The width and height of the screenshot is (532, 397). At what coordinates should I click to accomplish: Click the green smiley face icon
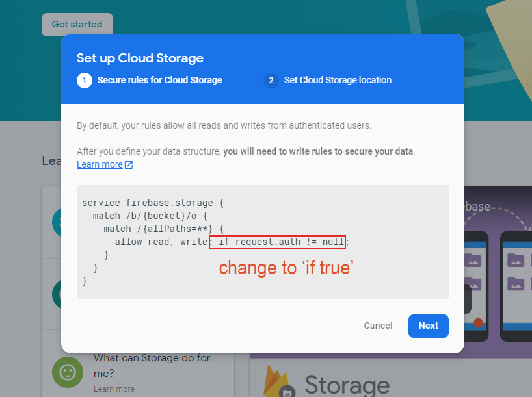point(68,372)
